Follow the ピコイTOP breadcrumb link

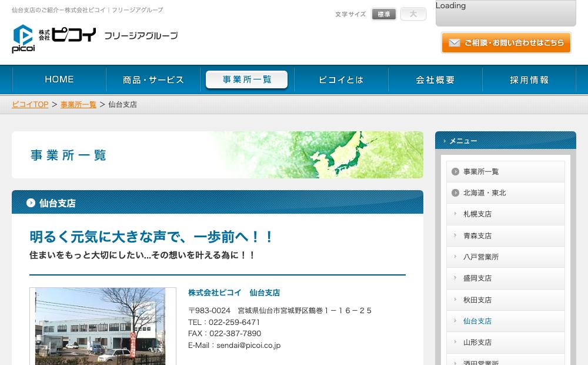(30, 104)
